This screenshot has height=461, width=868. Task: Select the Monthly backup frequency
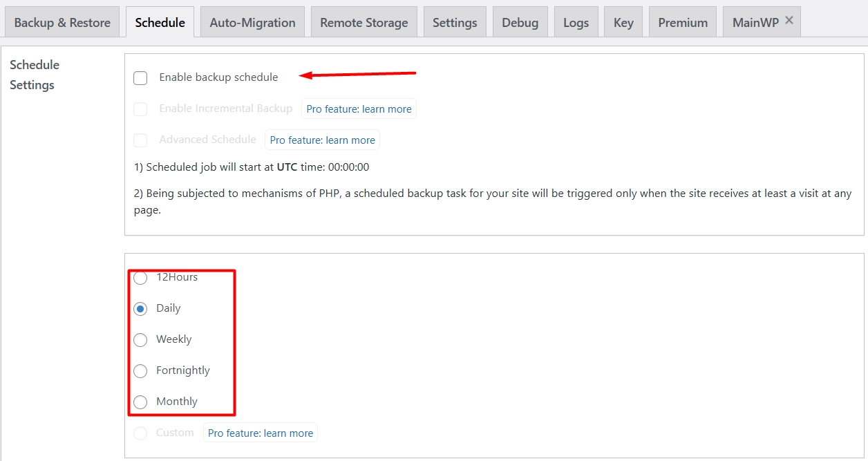(x=140, y=402)
